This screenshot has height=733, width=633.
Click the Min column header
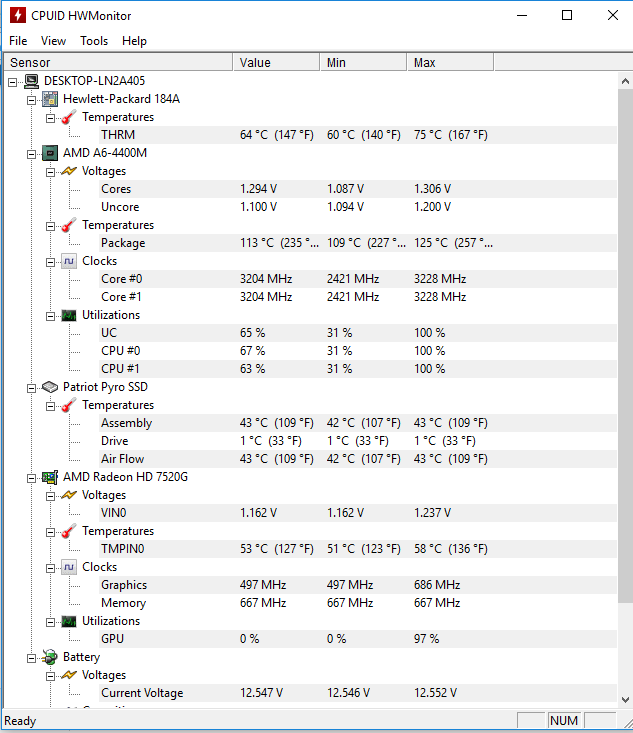tap(363, 62)
